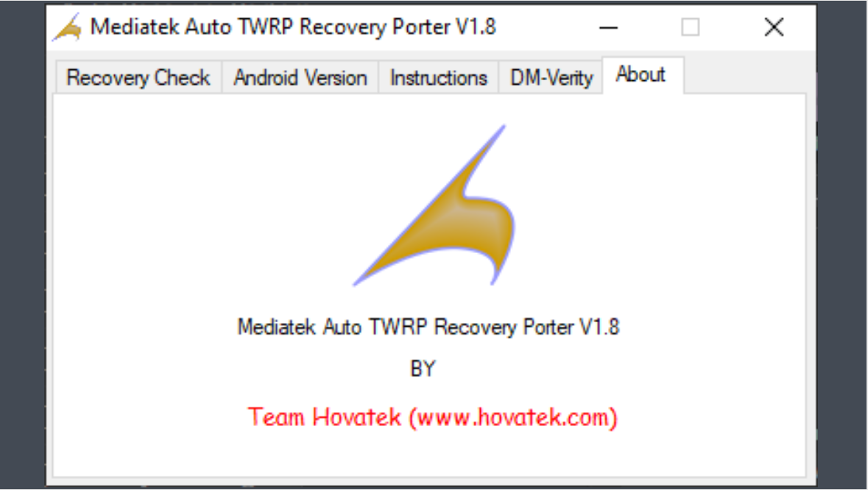Click dark background left of the window
Image resolution: width=868 pixels, height=490 pixels.
(x=22, y=245)
